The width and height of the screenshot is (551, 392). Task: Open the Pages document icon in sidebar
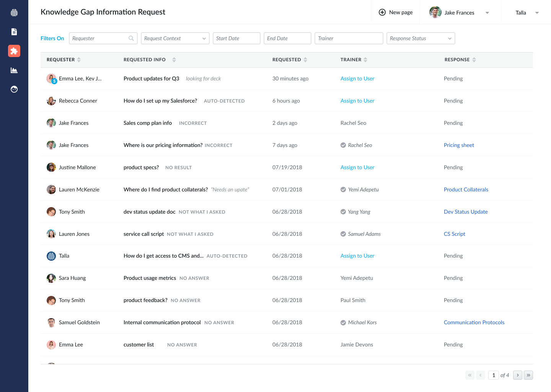(14, 32)
